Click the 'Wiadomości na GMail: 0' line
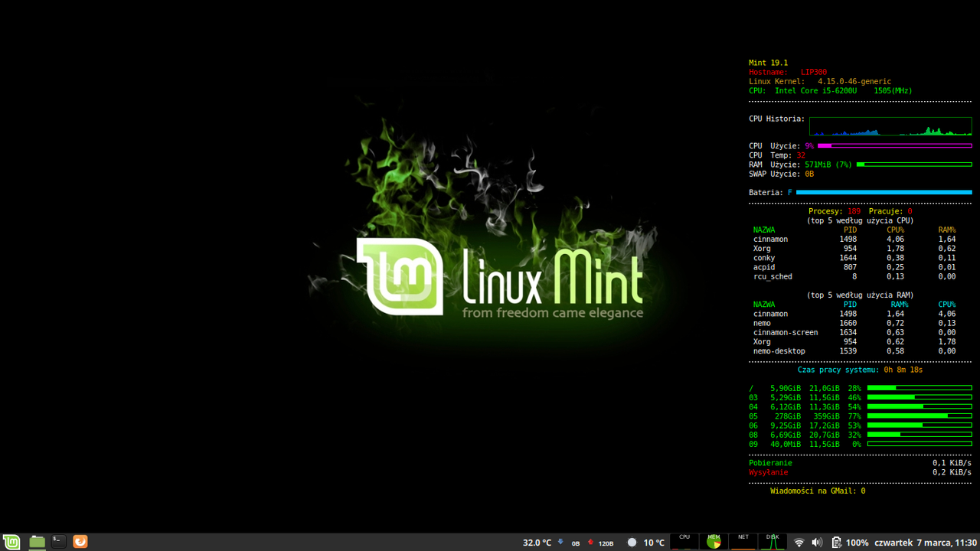Screen dimensions: 980x551 [x=818, y=491]
